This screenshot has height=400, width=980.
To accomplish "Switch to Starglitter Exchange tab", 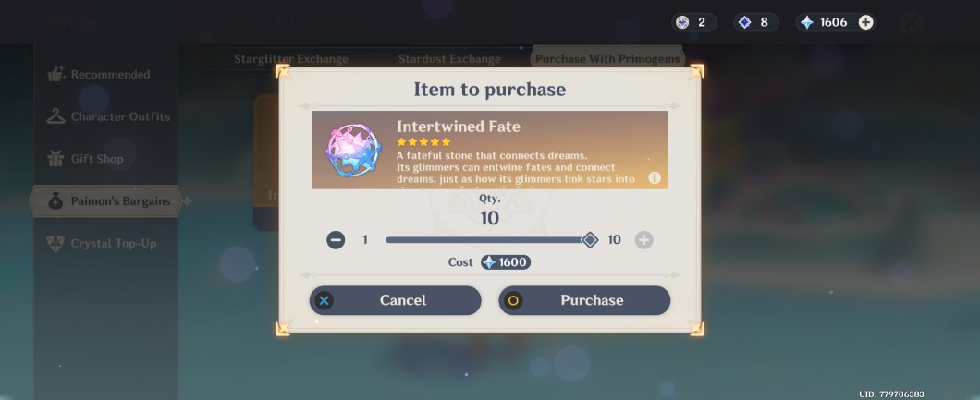I will [x=291, y=59].
